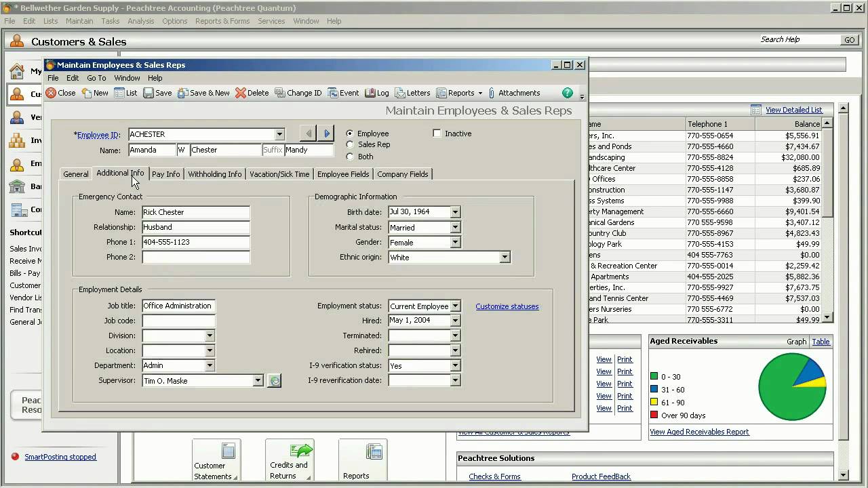Click the Save toolbar icon

pyautogui.click(x=149, y=93)
